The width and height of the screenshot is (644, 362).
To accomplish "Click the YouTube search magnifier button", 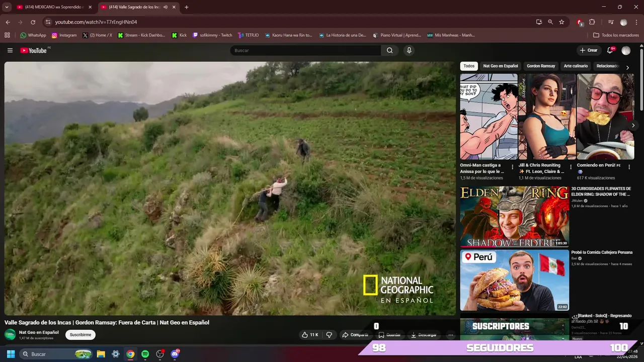I will [390, 50].
